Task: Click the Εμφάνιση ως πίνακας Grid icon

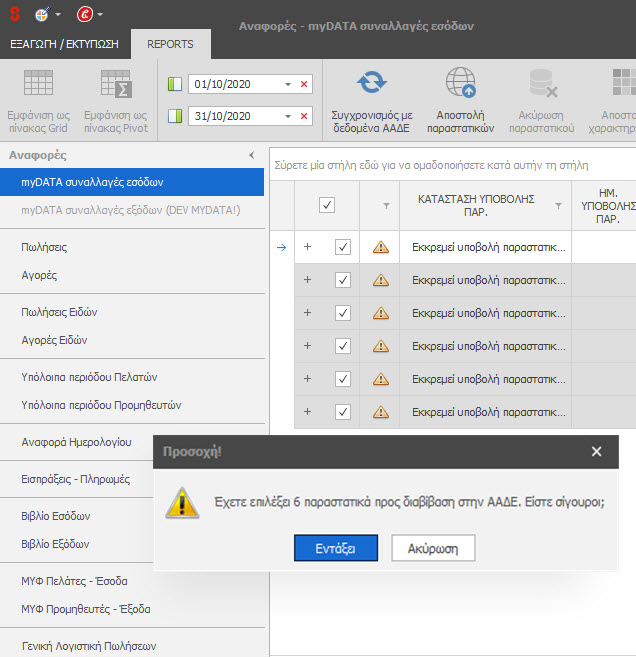Action: point(38,84)
